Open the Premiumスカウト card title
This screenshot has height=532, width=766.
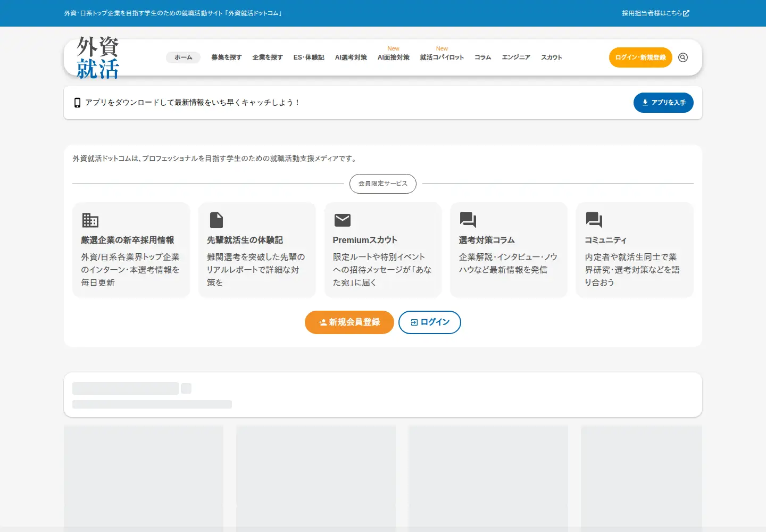pyautogui.click(x=365, y=240)
